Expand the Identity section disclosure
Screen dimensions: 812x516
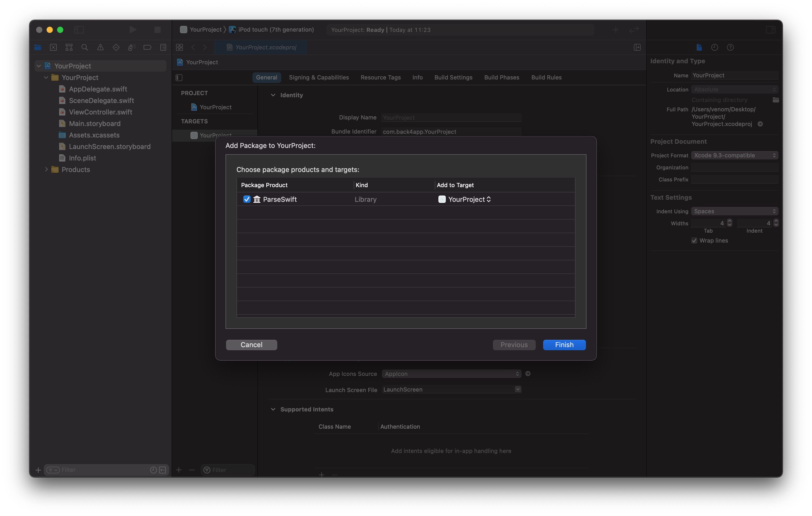[273, 95]
